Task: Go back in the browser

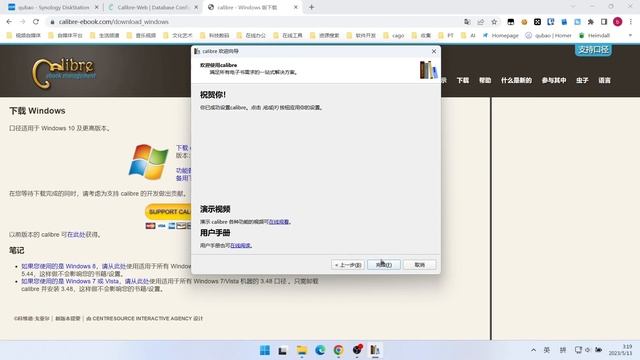Action: [9, 22]
